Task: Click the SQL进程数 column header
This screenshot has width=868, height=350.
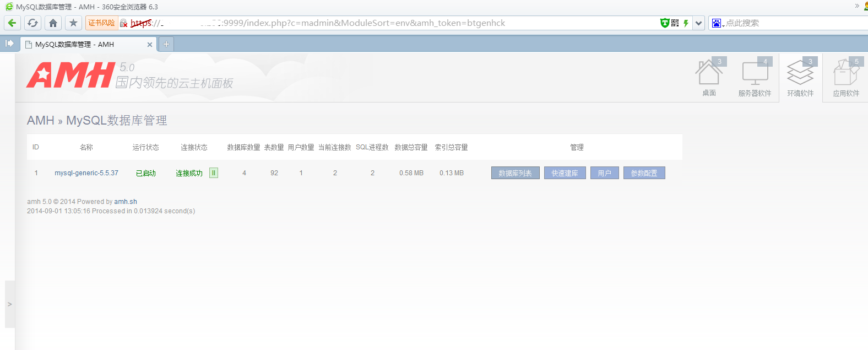Action: pos(372,147)
